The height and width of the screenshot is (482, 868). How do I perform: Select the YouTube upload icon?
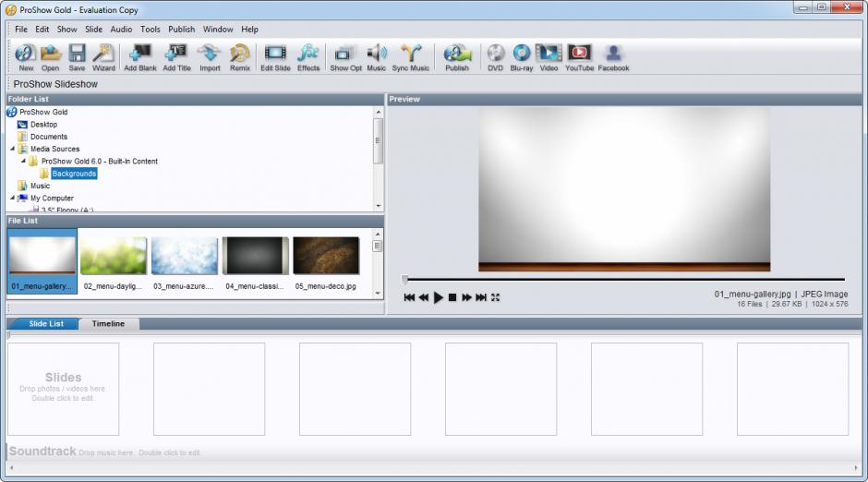coord(579,57)
